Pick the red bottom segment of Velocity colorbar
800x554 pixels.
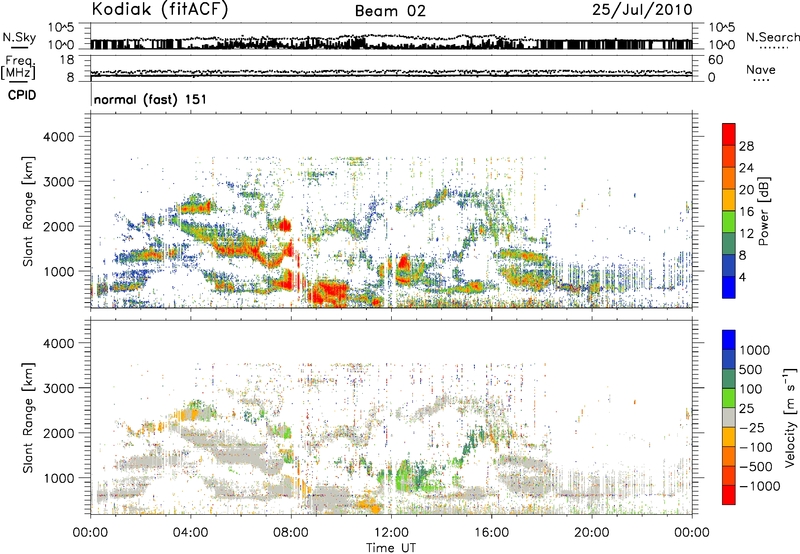point(729,495)
